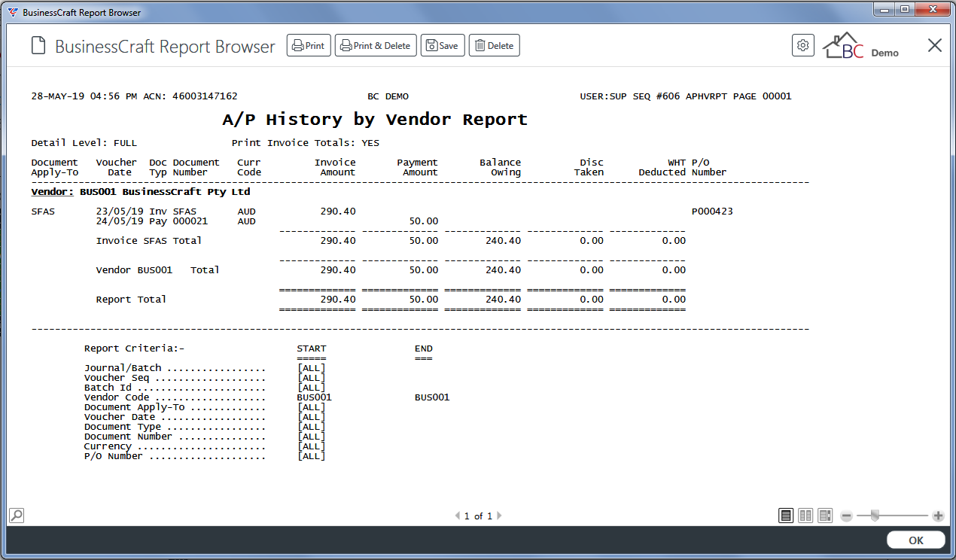This screenshot has width=956, height=560.
Task: Click 240.40 in the Report Total row
Action: (503, 300)
